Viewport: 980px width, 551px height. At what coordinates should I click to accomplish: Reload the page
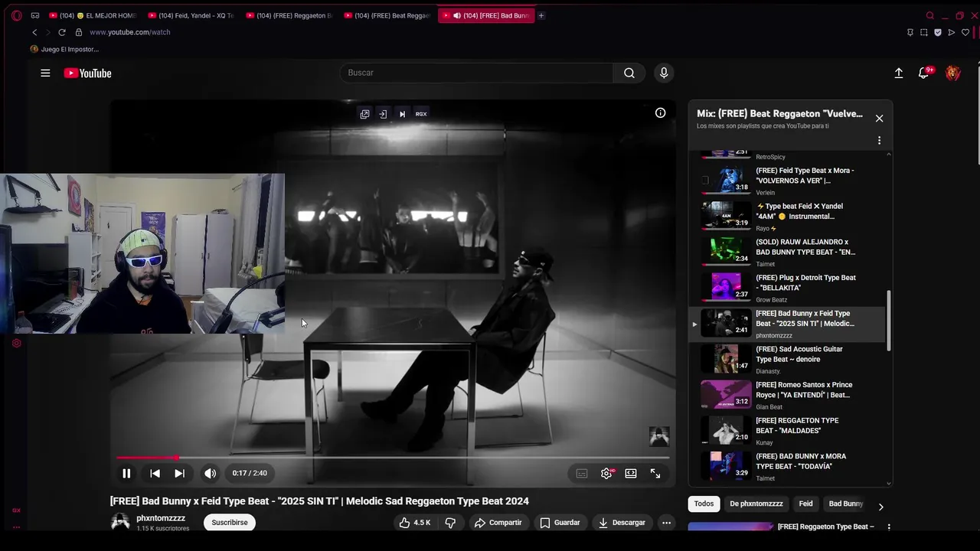[x=62, y=32]
